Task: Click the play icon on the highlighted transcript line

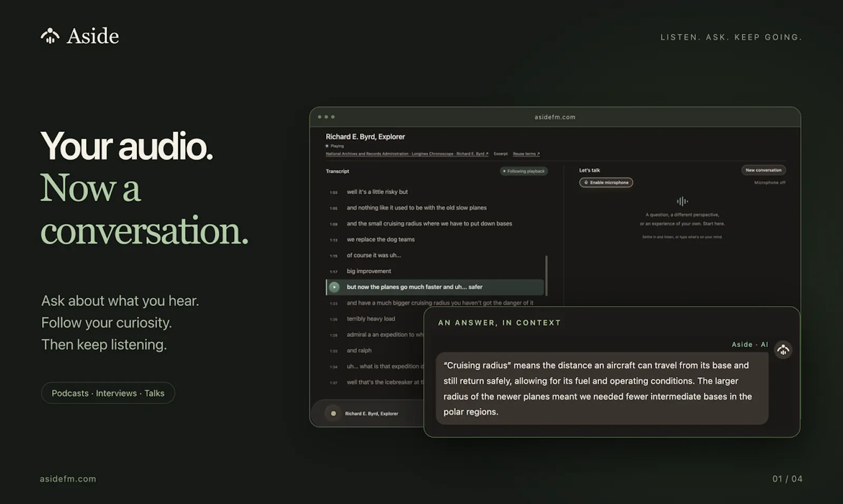Action: coord(334,287)
